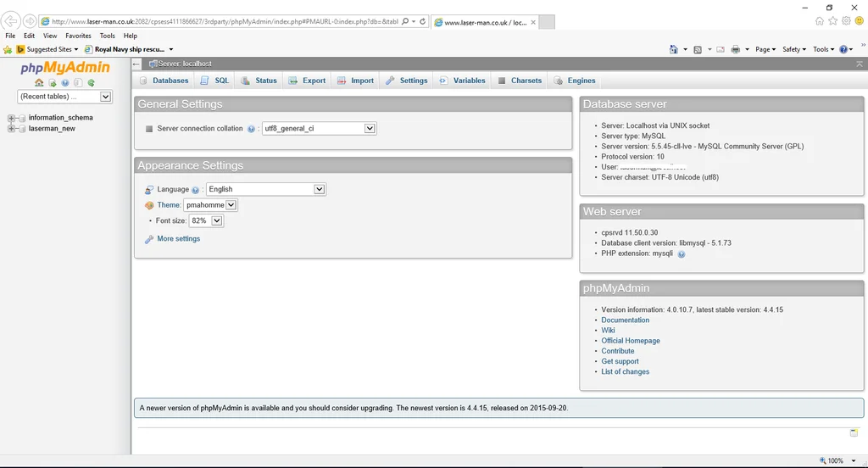This screenshot has height=468, width=868.
Task: Click the pages documentation icon in sidebar
Action: pos(78,83)
